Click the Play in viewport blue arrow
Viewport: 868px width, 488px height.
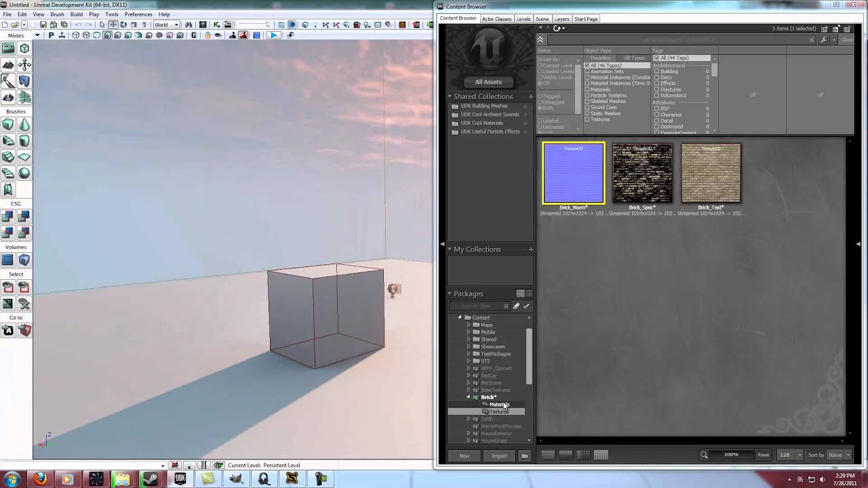(x=273, y=35)
